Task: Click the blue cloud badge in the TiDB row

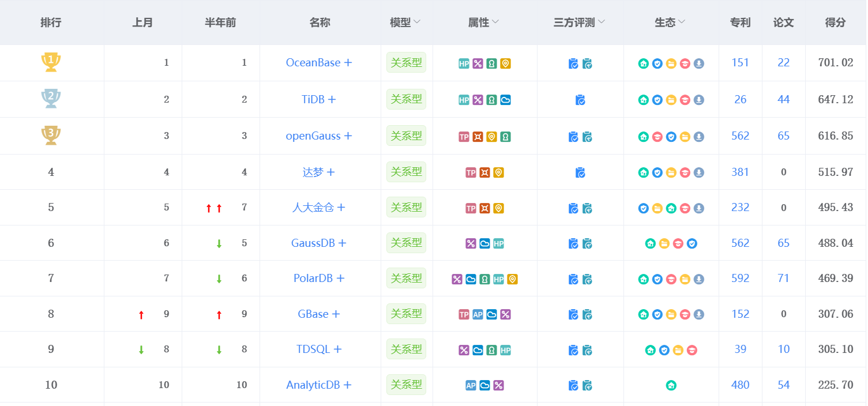Action: click(505, 100)
